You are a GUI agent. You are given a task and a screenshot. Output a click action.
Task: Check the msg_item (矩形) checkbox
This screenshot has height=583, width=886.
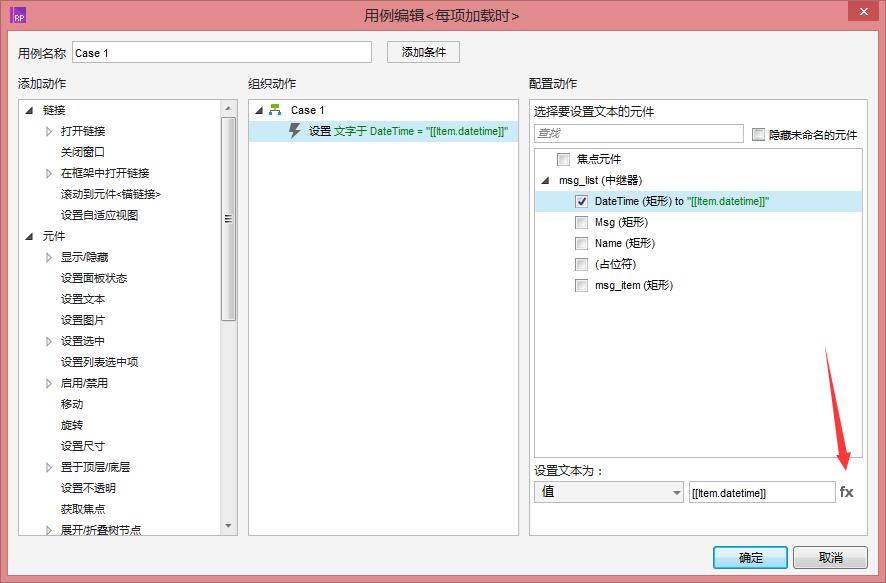(x=581, y=285)
